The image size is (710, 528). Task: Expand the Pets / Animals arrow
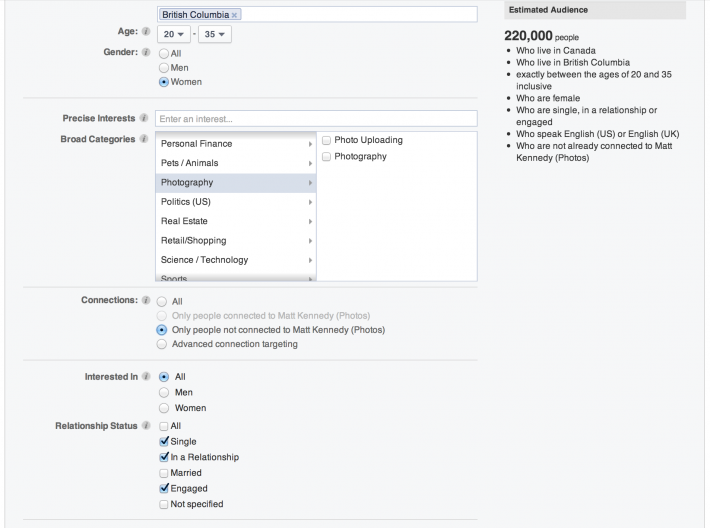pos(310,163)
